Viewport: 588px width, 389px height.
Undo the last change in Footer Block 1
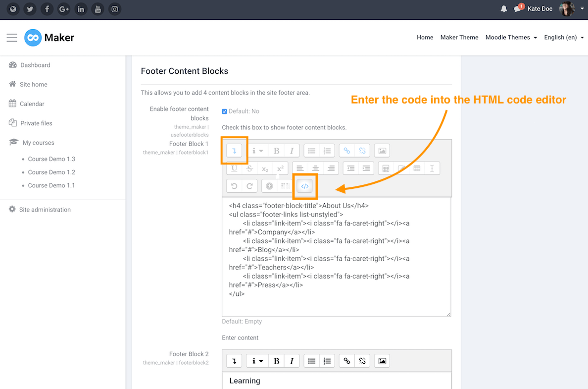(x=234, y=186)
